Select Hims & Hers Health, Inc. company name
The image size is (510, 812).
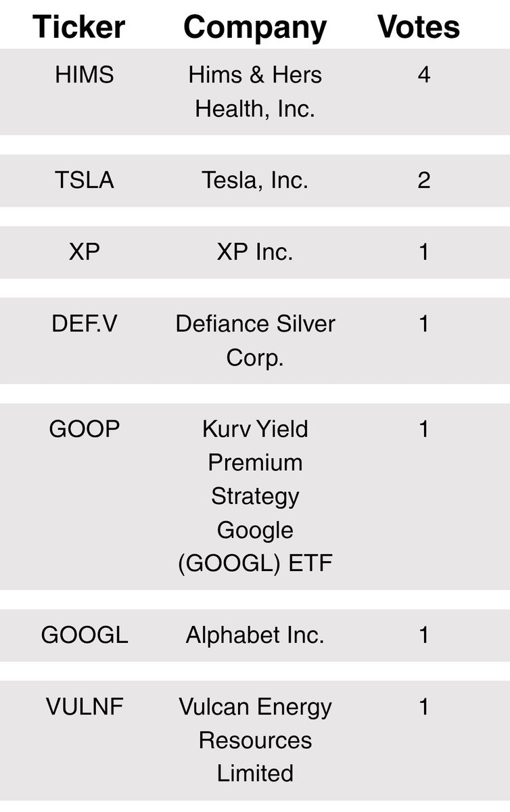(x=255, y=92)
